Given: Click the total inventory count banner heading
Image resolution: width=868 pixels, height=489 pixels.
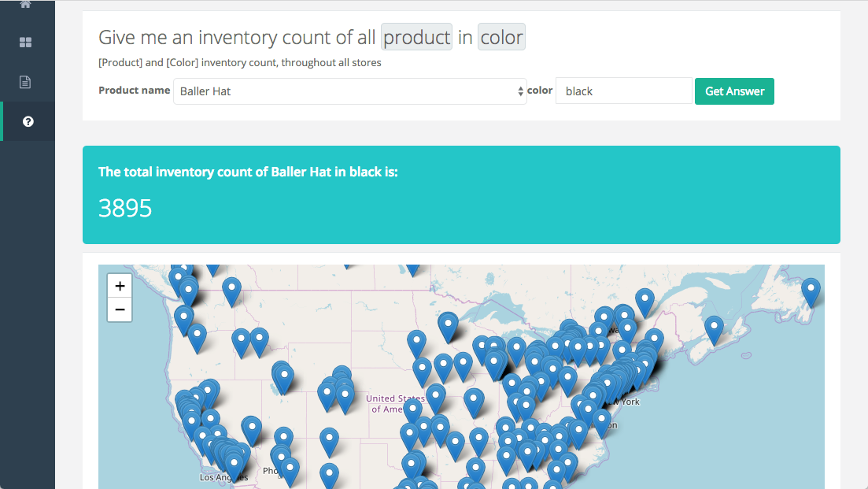Looking at the screenshot, I should (248, 172).
